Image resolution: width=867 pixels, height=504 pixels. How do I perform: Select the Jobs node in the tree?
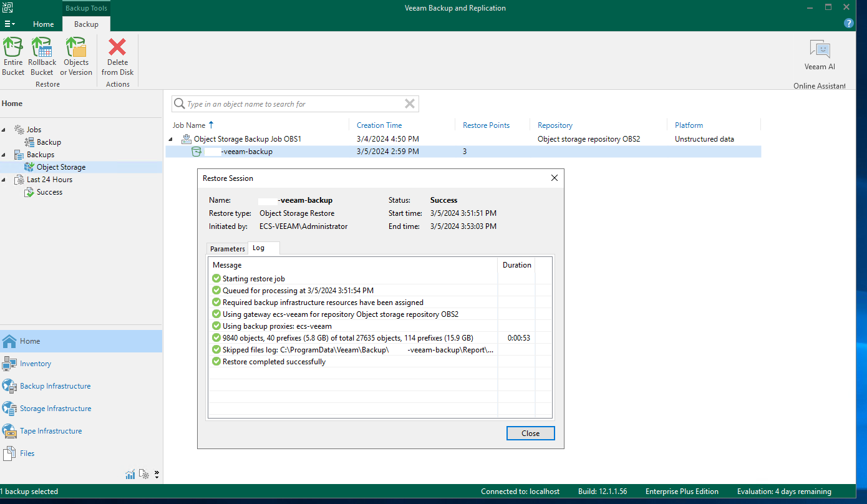34,130
